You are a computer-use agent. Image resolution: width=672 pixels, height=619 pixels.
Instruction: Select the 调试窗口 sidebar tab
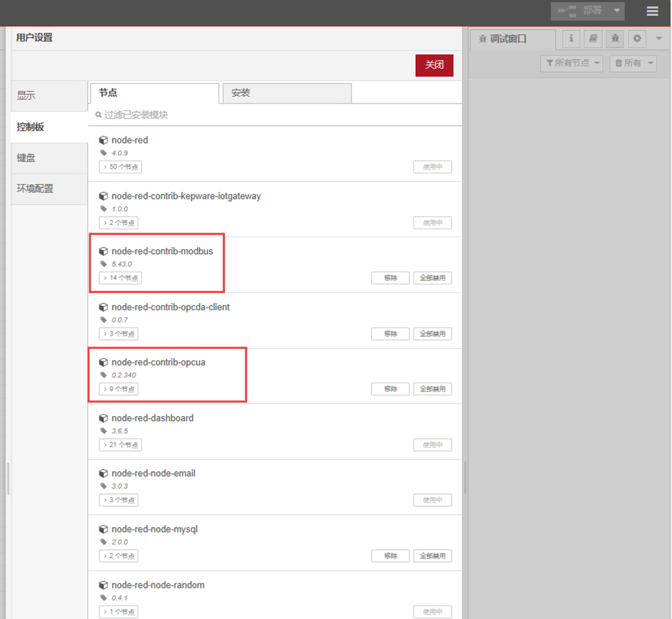tap(513, 40)
